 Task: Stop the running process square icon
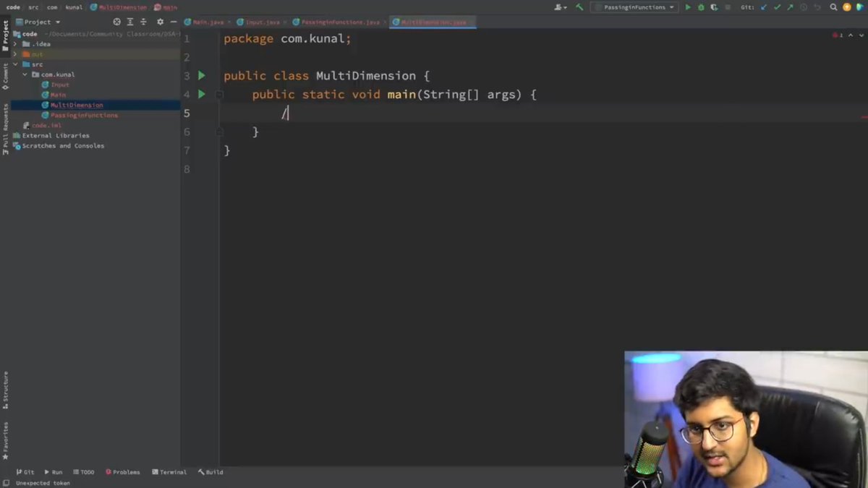coord(728,7)
